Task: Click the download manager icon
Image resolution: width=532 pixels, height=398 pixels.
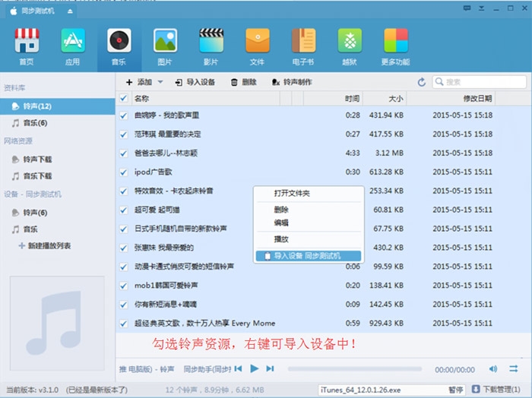Action: [x=476, y=389]
